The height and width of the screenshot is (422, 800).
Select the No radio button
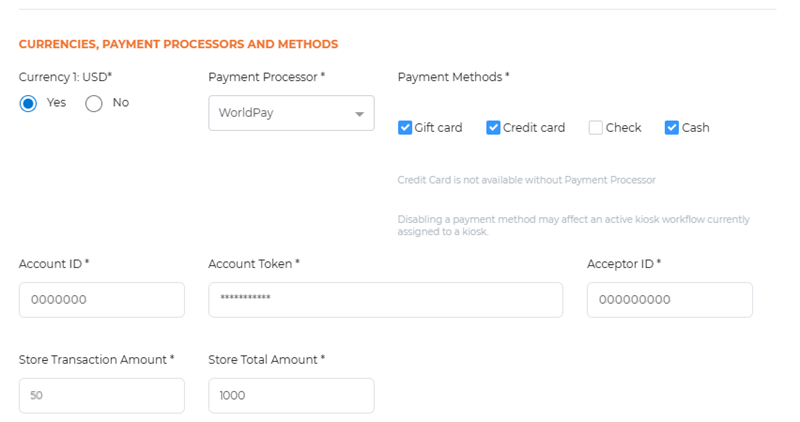pyautogui.click(x=94, y=103)
